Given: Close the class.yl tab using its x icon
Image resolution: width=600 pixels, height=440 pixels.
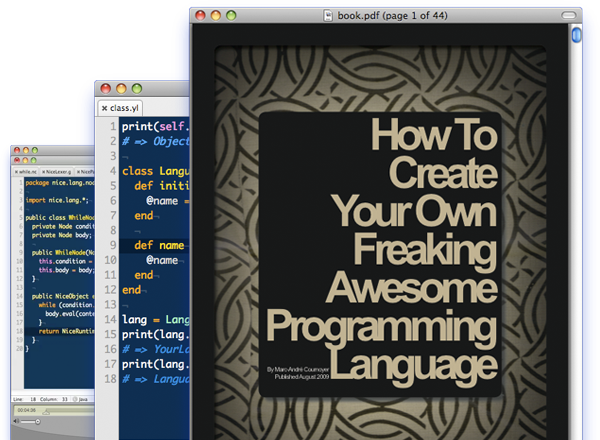Looking at the screenshot, I should tap(104, 107).
